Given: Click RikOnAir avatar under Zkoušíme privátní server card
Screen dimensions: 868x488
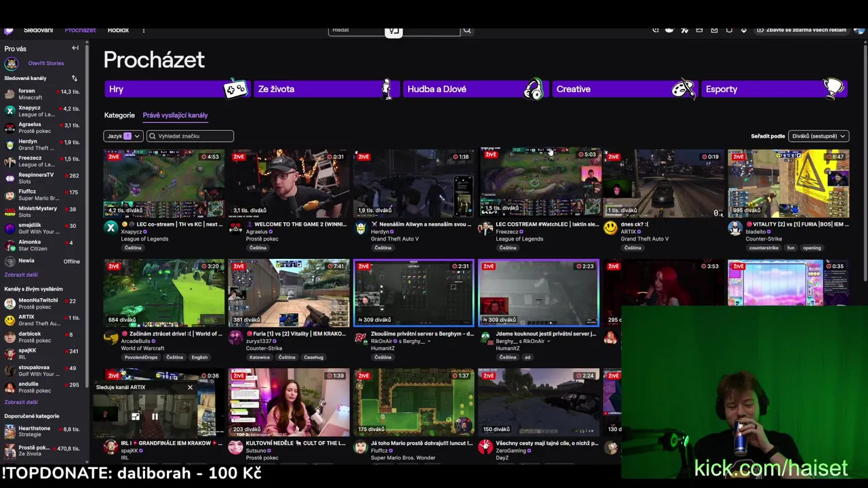Looking at the screenshot, I should click(x=361, y=338).
